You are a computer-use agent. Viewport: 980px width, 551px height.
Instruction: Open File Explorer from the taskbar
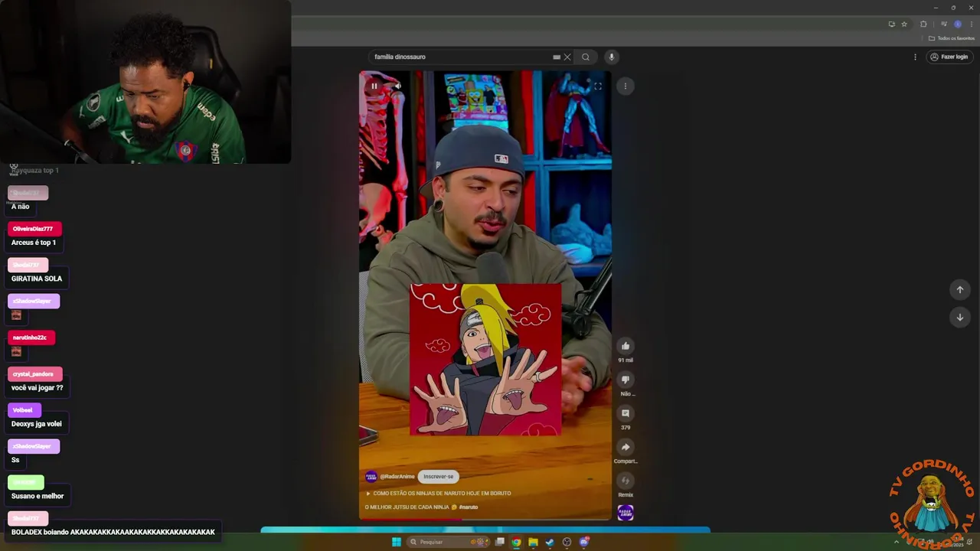coord(533,542)
